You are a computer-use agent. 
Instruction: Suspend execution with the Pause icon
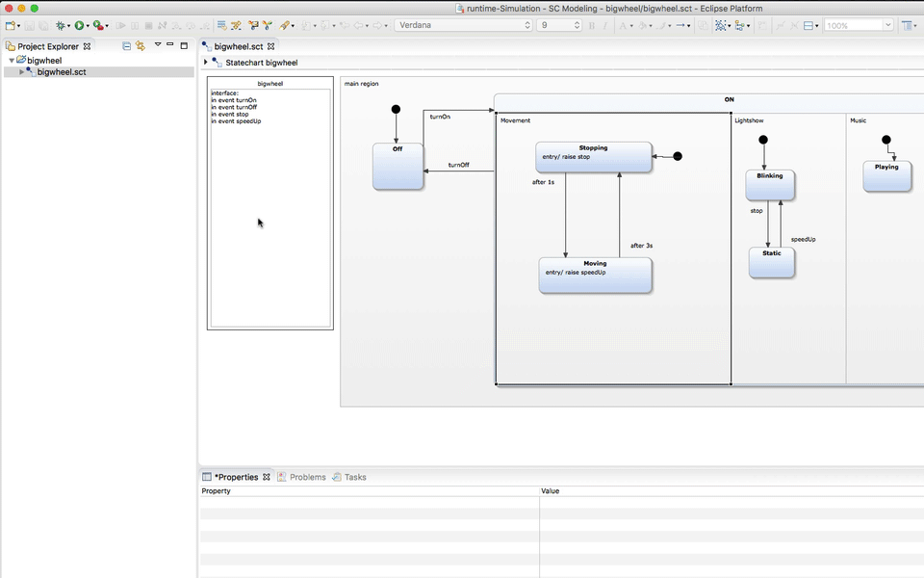click(134, 26)
